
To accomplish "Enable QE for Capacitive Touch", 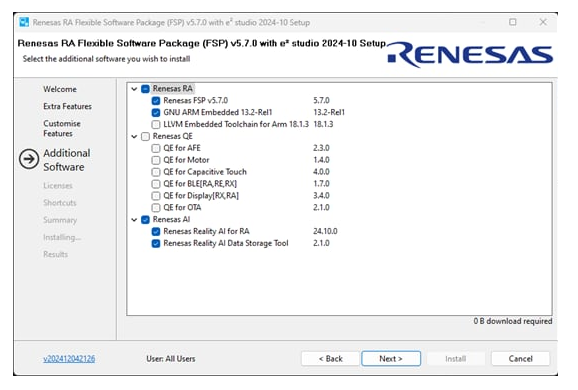I will click(x=156, y=172).
